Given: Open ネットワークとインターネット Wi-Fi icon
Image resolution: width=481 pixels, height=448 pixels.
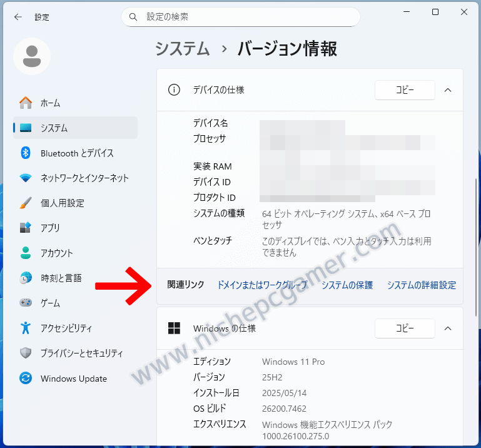Looking at the screenshot, I should tap(26, 178).
